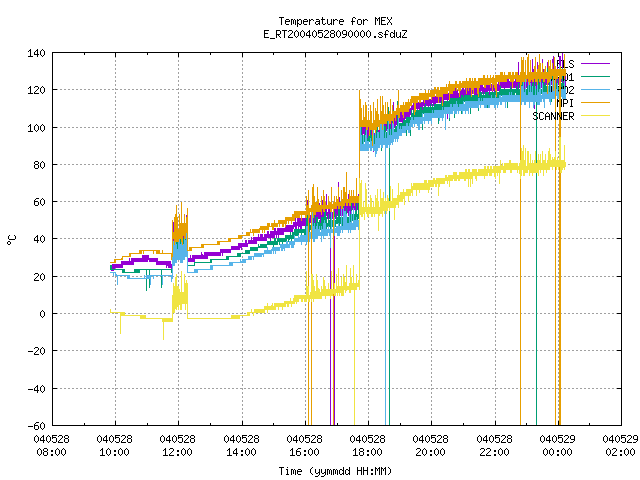
Task: Click the "040529" date above 00:00
Action: pyautogui.click(x=558, y=439)
